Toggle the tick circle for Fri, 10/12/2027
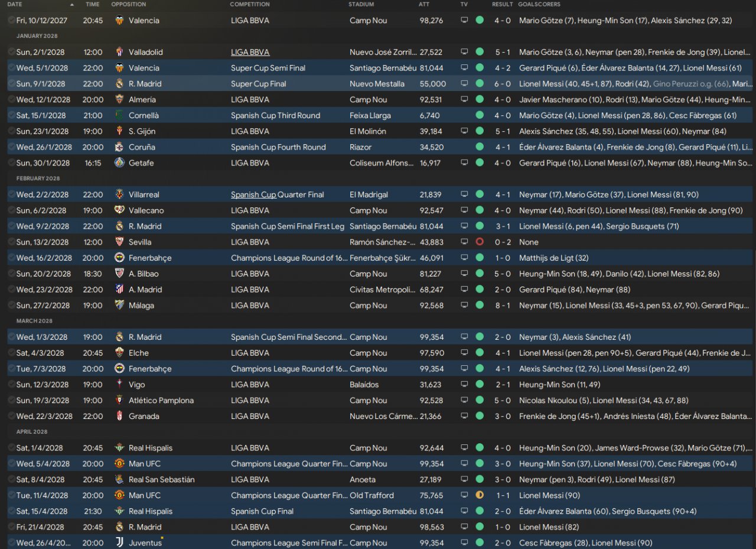Screen dimensions: 756x549 [12, 20]
